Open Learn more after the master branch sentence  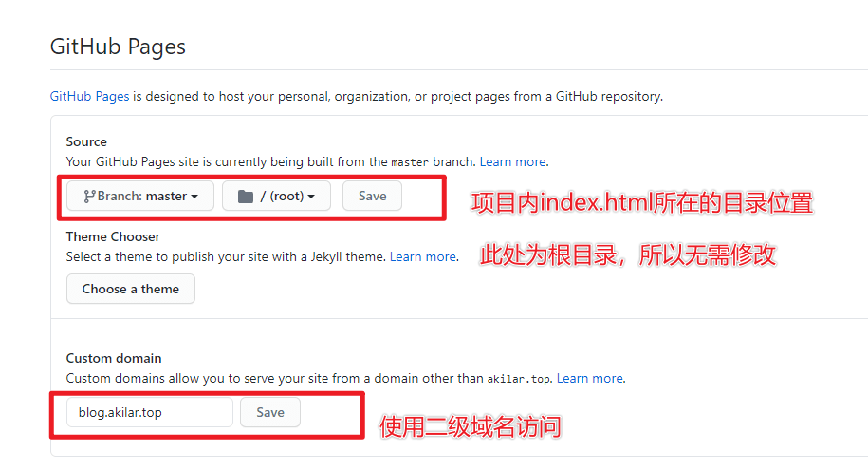513,161
